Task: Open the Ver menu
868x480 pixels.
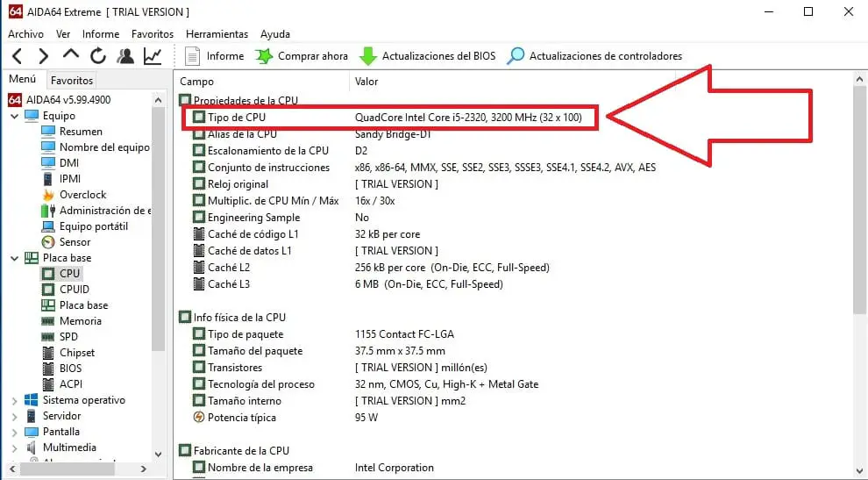Action: pyautogui.click(x=63, y=34)
